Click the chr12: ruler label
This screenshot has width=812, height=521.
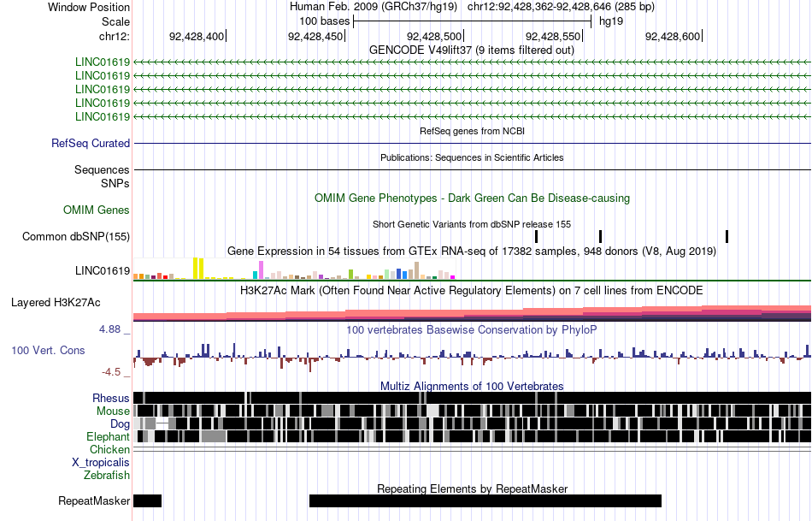114,36
